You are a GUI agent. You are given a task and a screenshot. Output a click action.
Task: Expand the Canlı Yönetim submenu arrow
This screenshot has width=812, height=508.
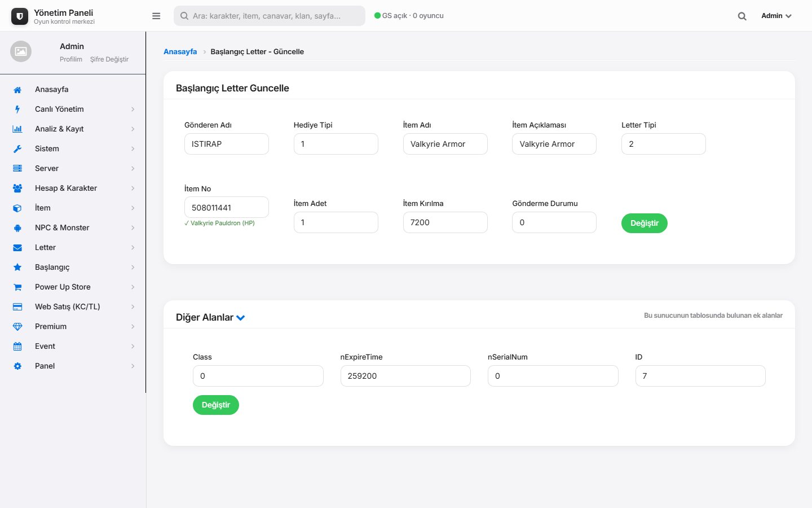(133, 110)
